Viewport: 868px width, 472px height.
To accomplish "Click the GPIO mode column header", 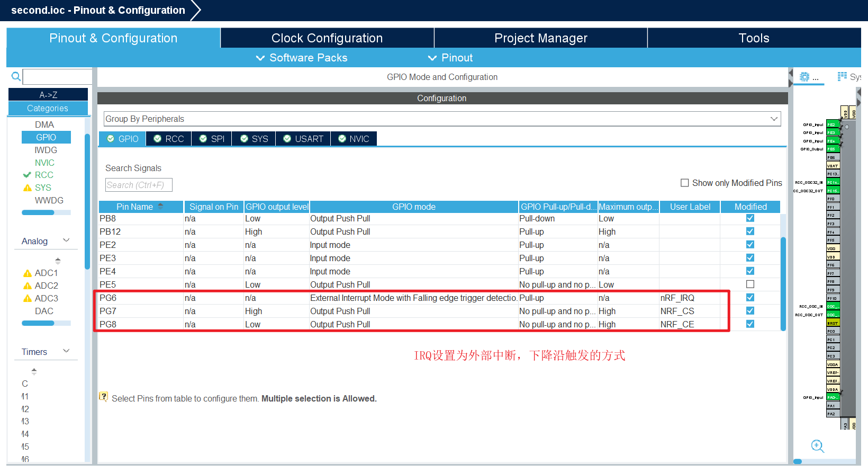I will click(x=414, y=207).
